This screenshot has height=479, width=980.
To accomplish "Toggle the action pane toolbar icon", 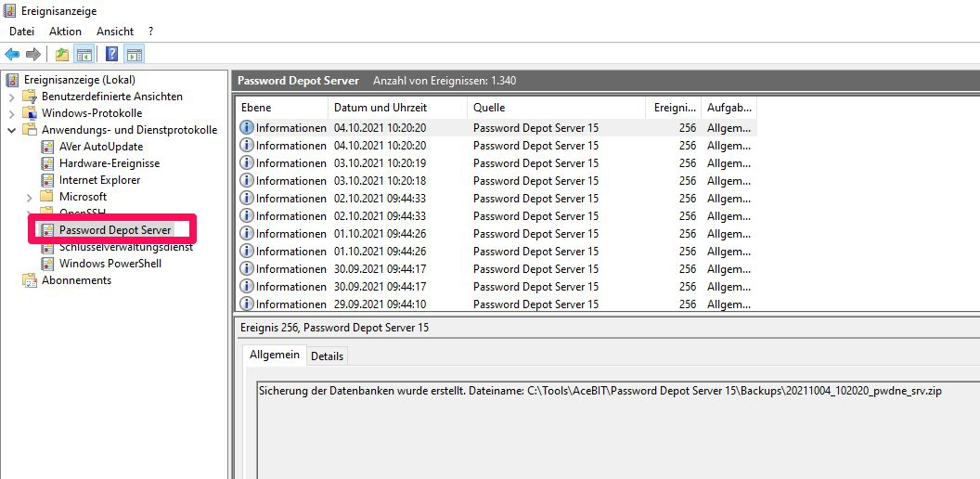I will [x=135, y=55].
